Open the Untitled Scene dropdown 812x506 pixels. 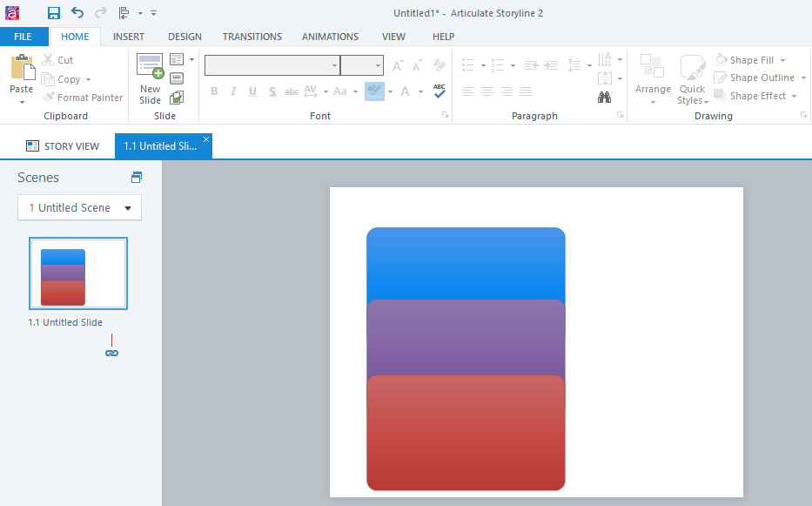79,207
